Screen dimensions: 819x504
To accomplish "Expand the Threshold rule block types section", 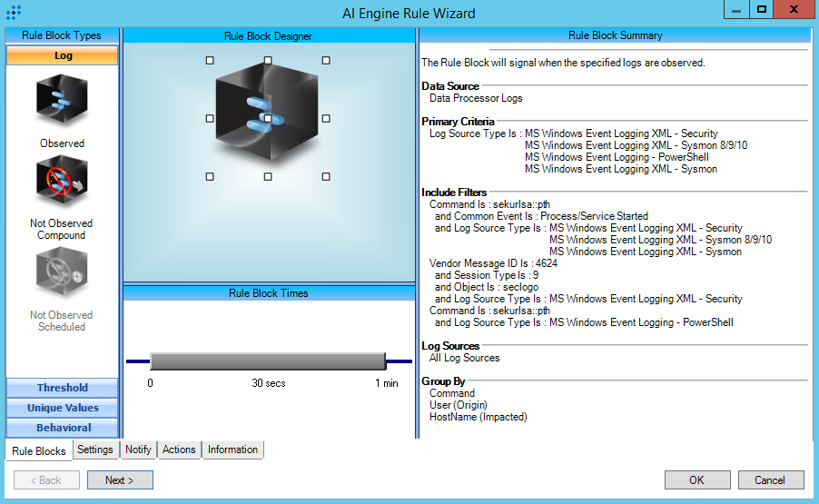I will coord(63,388).
